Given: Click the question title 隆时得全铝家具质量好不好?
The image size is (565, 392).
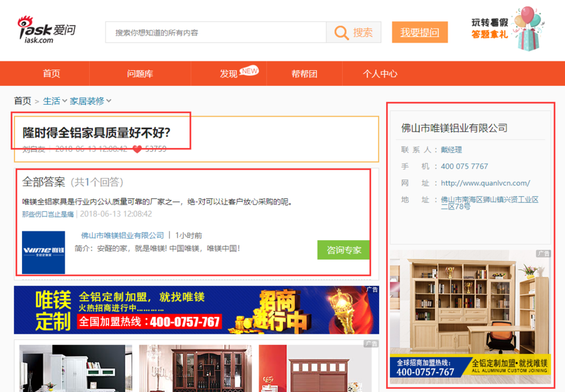Looking at the screenshot, I should tap(97, 132).
